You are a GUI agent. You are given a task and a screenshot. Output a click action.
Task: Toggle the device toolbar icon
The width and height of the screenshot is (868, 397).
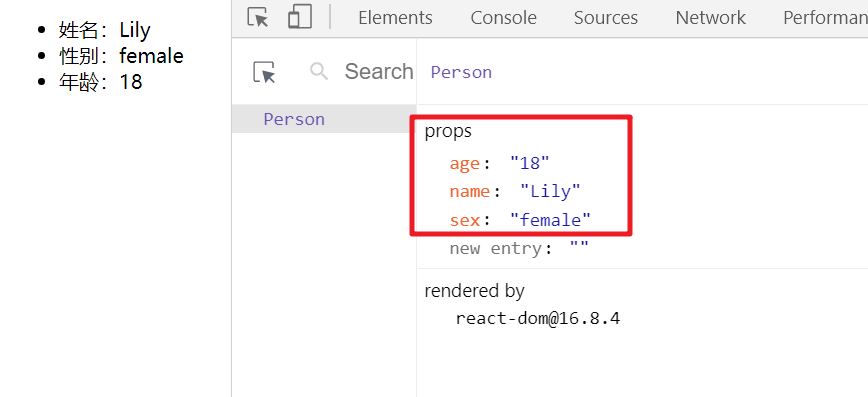[299, 17]
